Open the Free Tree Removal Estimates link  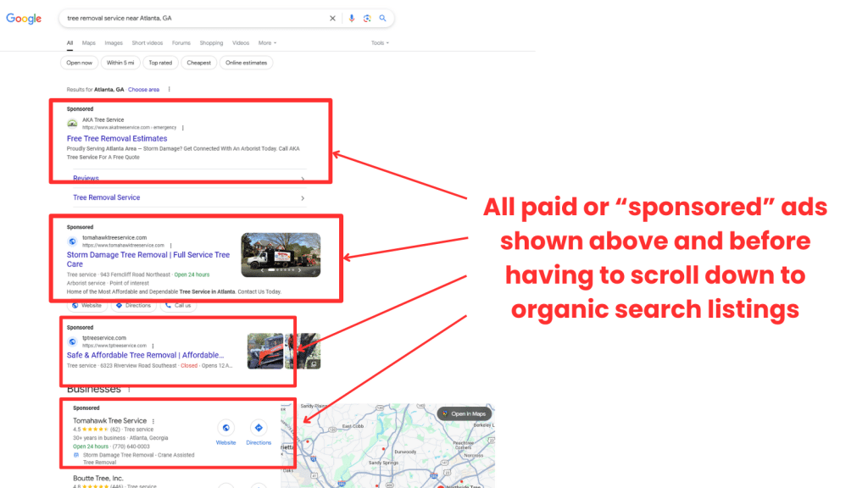[117, 138]
